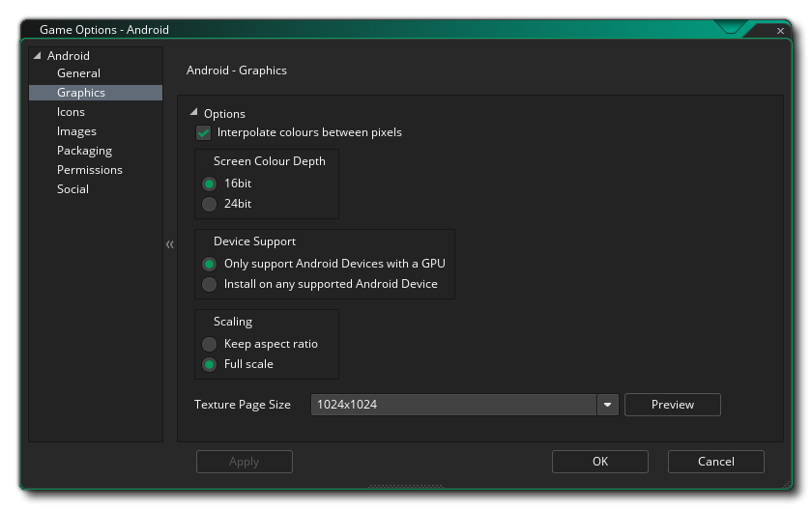Choose Only support Android Devices with GPU
This screenshot has height=509, width=812.
tap(209, 264)
